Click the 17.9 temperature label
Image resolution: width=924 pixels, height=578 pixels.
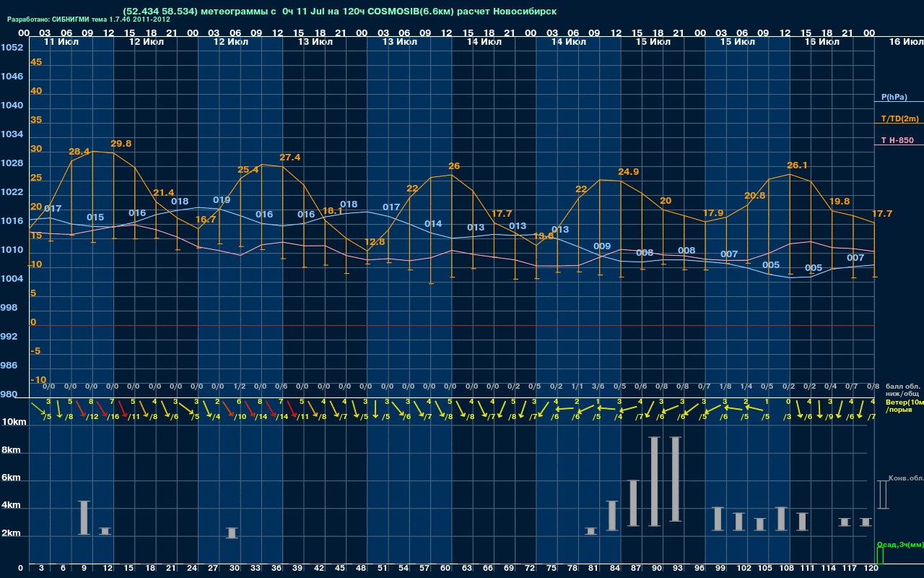click(x=712, y=213)
